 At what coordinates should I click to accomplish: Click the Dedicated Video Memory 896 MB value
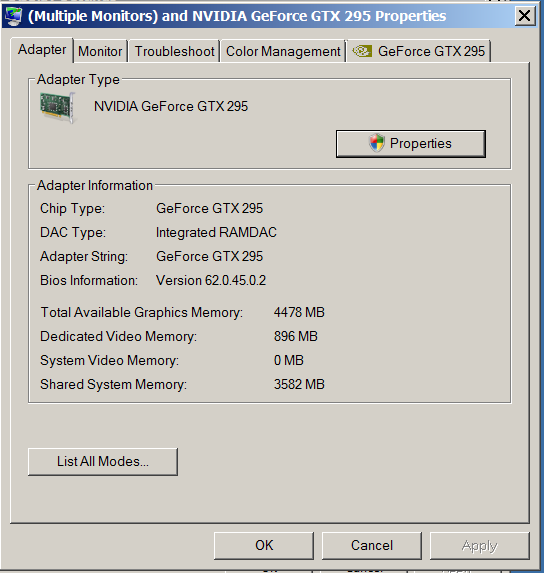point(296,336)
